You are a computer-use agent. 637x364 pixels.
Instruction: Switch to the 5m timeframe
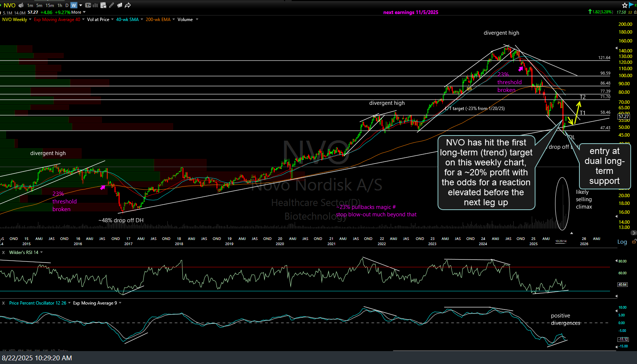(x=39, y=6)
